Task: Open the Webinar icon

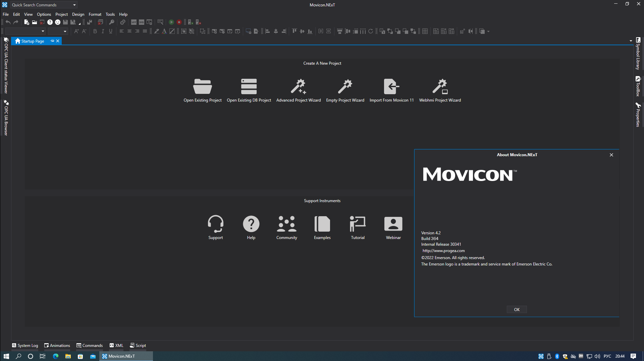Action: pos(393,224)
